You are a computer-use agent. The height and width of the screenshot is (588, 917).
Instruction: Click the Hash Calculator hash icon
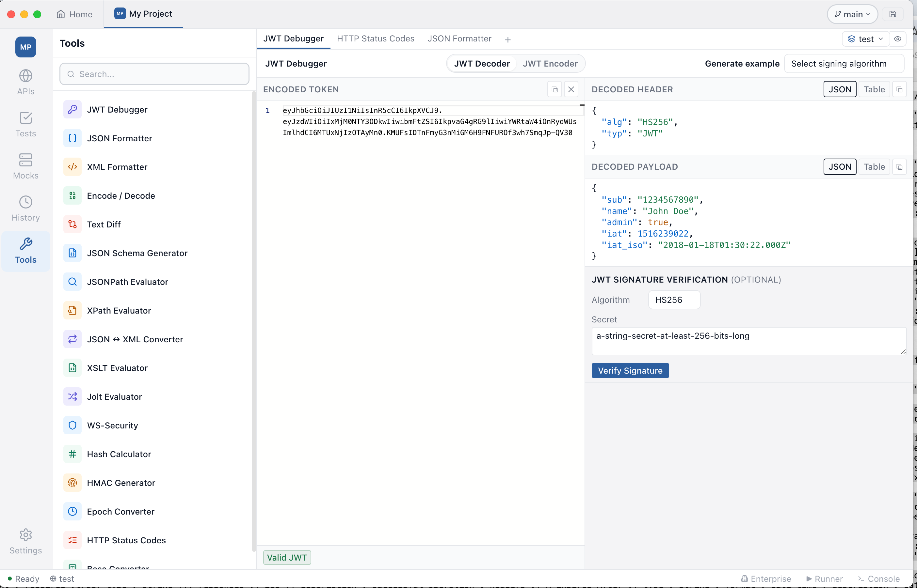[x=72, y=454]
